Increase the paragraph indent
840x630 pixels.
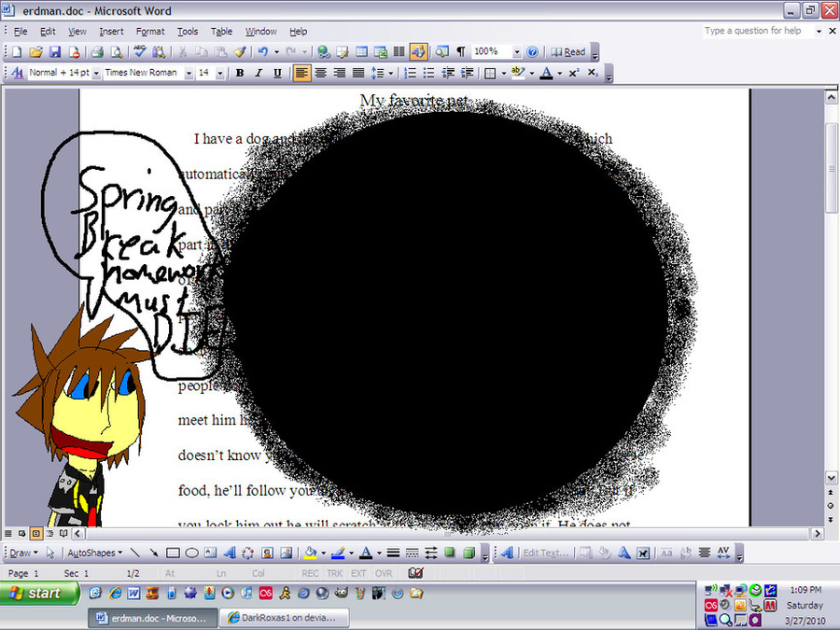(x=468, y=73)
